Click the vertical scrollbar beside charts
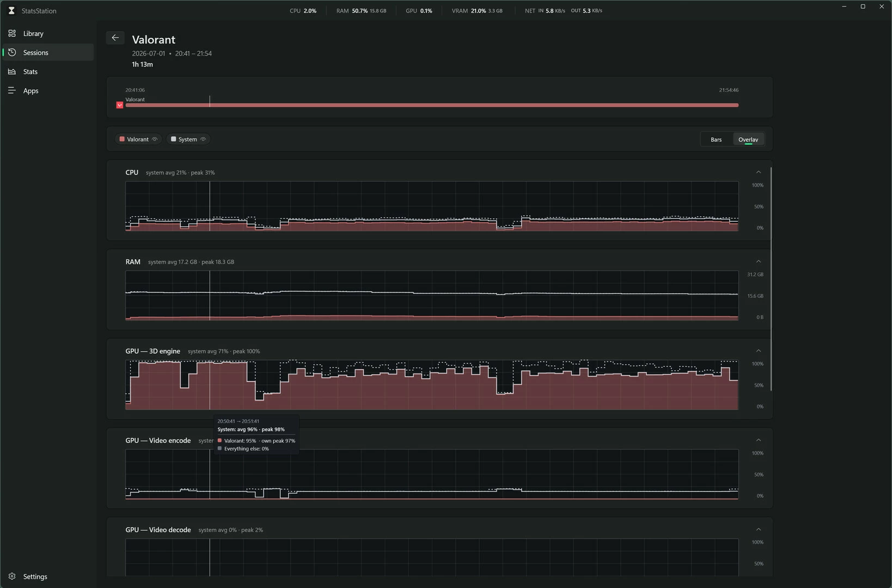Image resolution: width=892 pixels, height=588 pixels. 771,279
